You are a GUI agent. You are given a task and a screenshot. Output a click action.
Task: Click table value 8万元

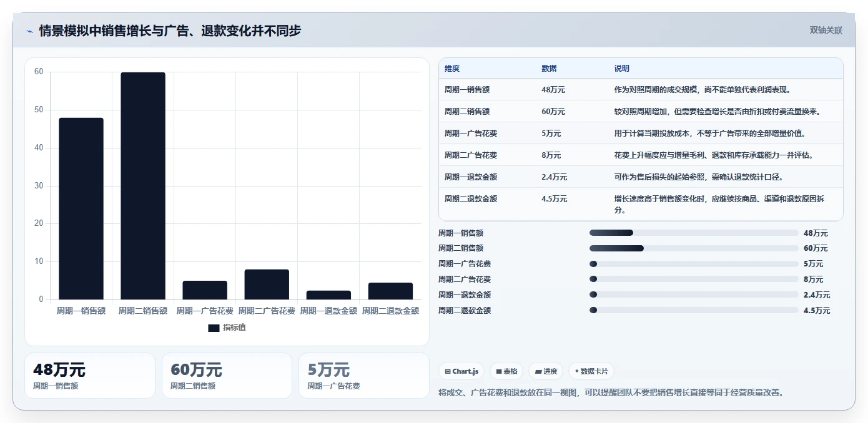tap(551, 155)
